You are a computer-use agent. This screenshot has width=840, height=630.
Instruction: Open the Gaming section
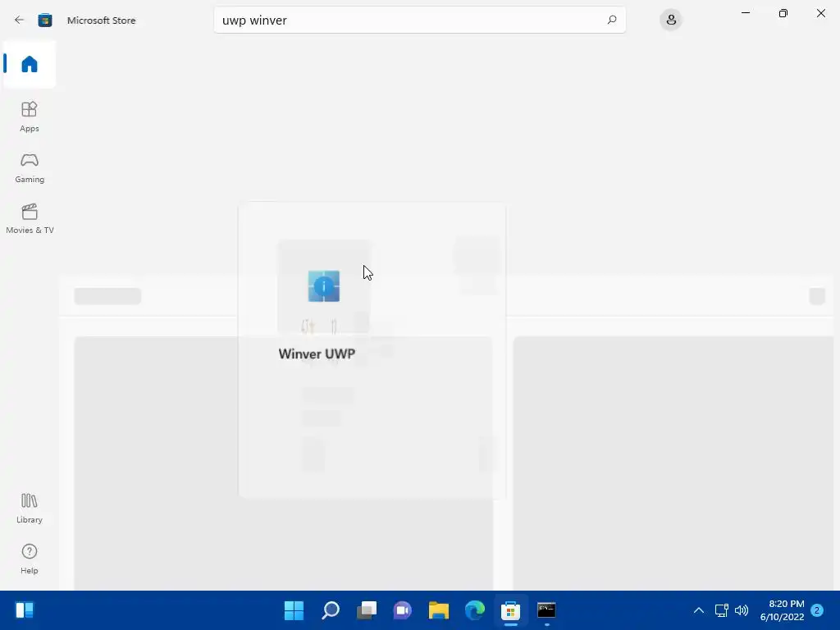[x=30, y=167]
